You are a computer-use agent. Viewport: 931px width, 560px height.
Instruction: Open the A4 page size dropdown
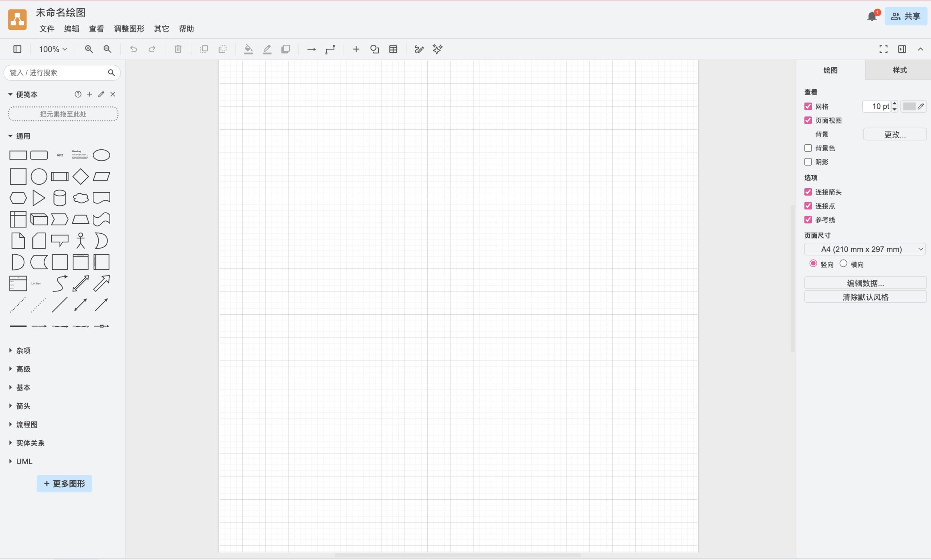(x=865, y=249)
